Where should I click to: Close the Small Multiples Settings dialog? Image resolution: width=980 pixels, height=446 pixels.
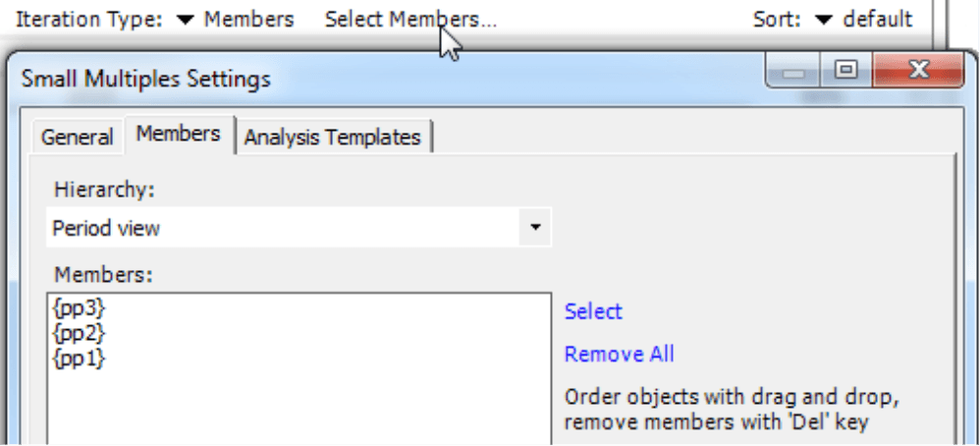[x=917, y=71]
